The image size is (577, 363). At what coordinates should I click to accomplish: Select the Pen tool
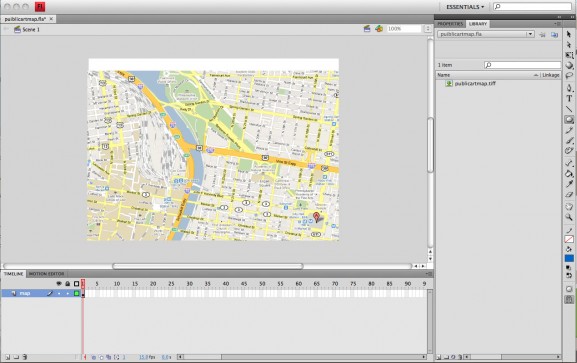[x=569, y=88]
